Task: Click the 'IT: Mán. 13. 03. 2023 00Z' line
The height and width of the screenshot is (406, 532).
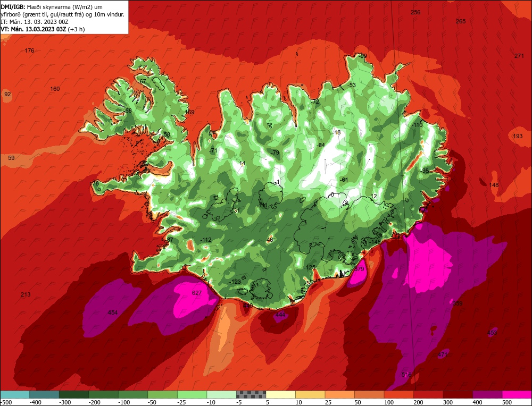Action: point(35,22)
